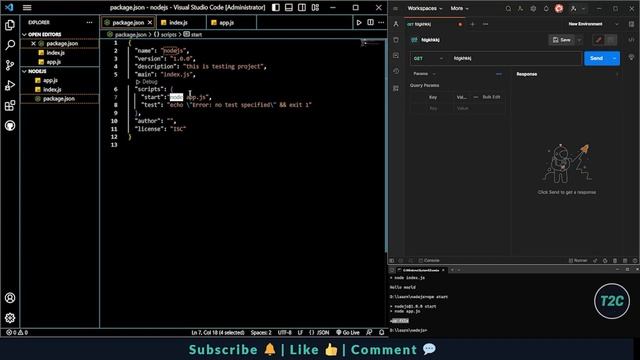The image size is (640, 360).
Task: Close the package.json editor tab
Action: [x=150, y=22]
